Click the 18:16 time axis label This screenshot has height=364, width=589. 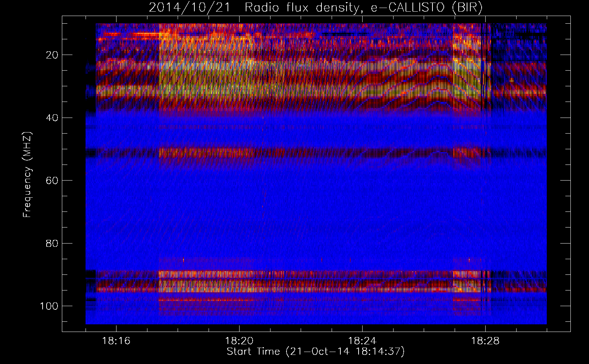(x=116, y=341)
